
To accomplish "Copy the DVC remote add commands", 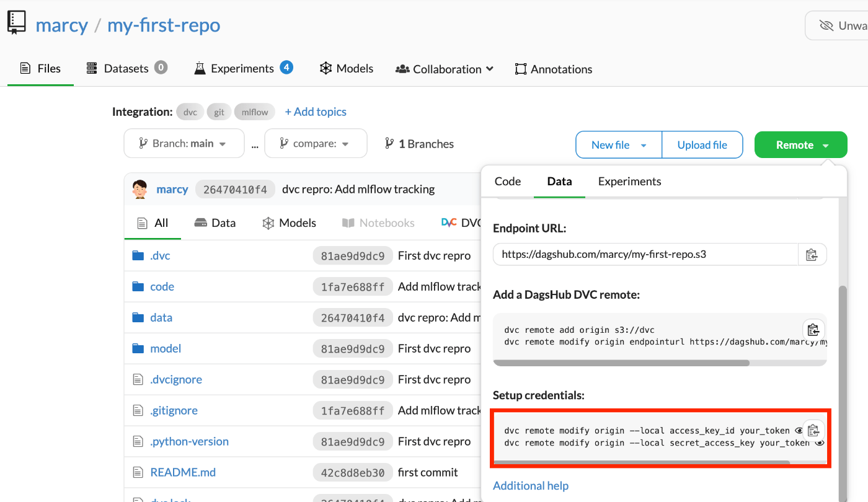I will click(813, 329).
